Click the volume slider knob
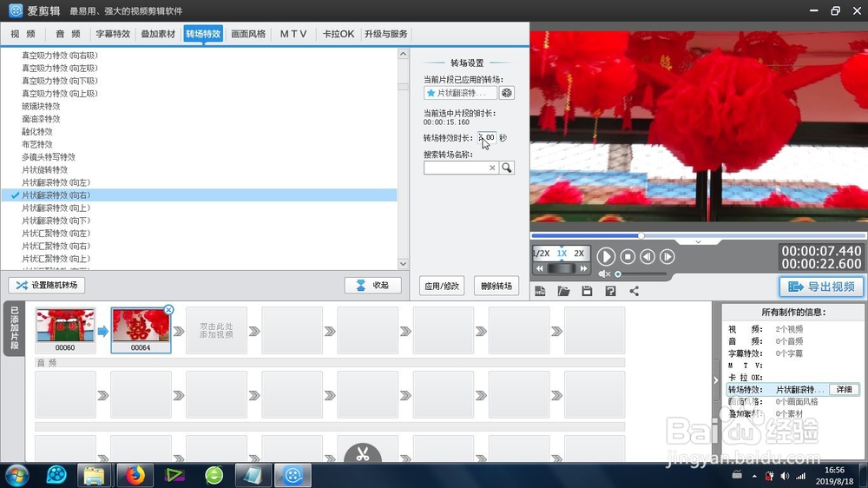This screenshot has width=868, height=488. tap(618, 274)
